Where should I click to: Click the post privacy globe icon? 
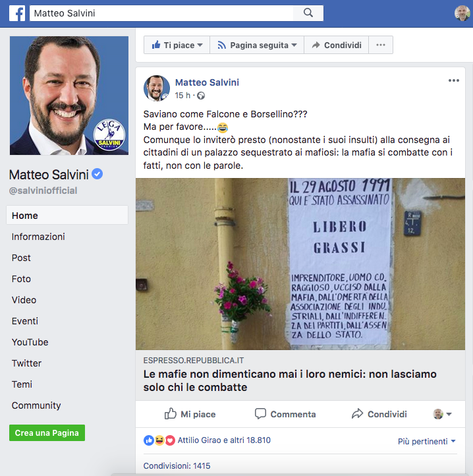point(201,96)
